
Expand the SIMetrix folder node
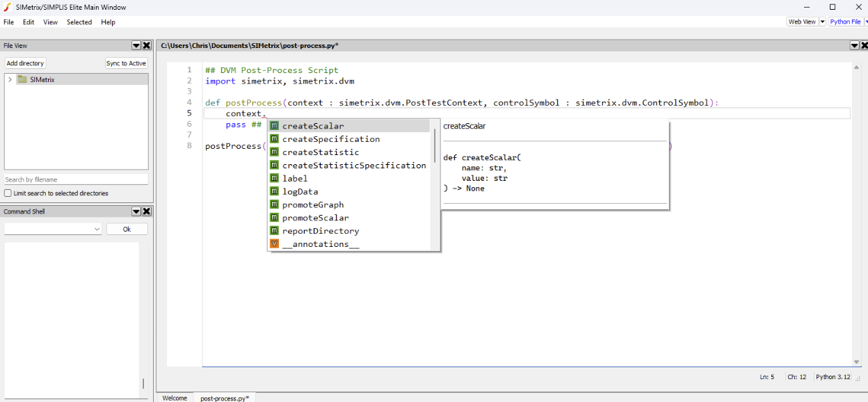[9, 78]
